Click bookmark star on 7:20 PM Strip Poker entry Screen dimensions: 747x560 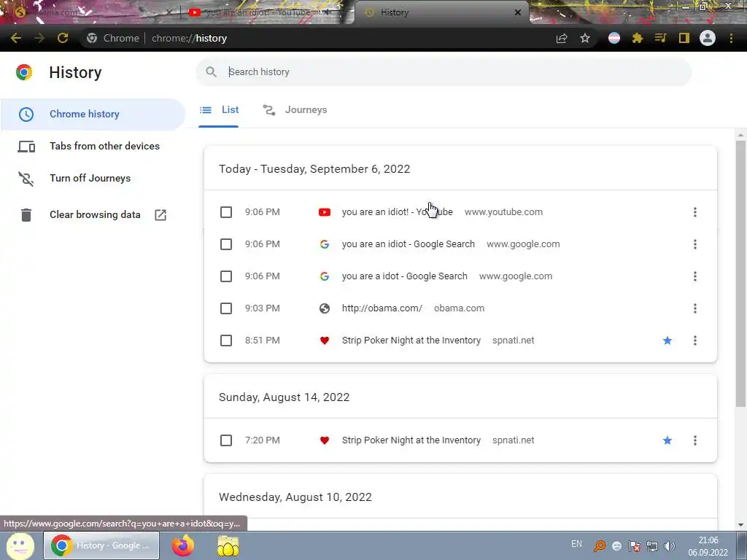(667, 440)
